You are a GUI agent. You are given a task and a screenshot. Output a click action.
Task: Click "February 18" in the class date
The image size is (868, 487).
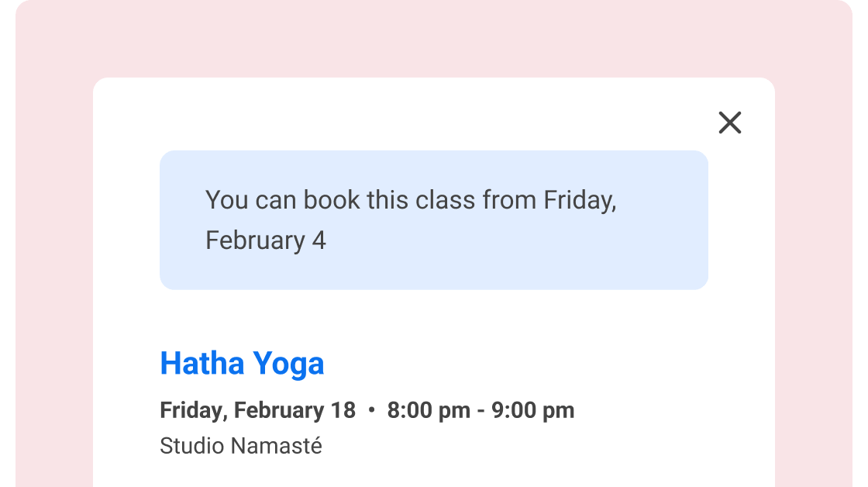click(294, 410)
